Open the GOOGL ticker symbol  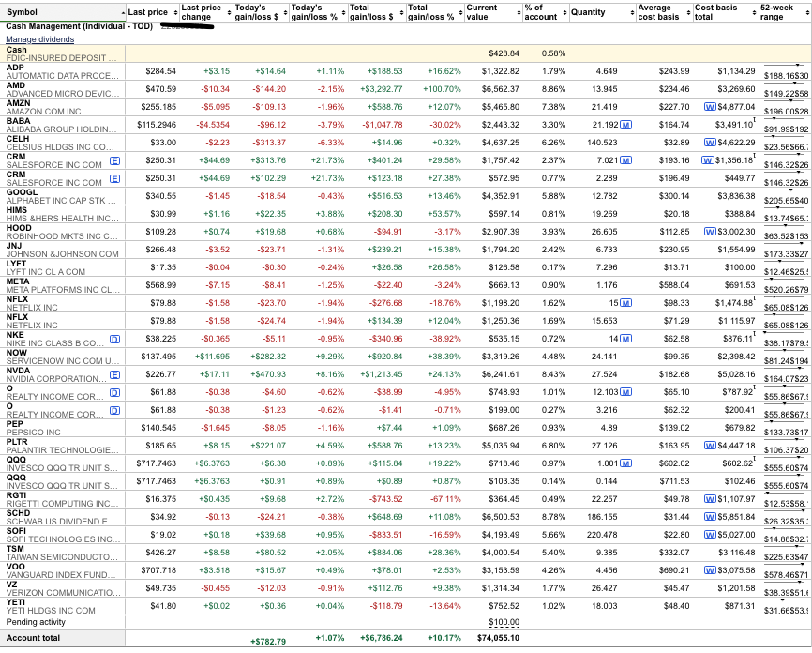(x=22, y=191)
